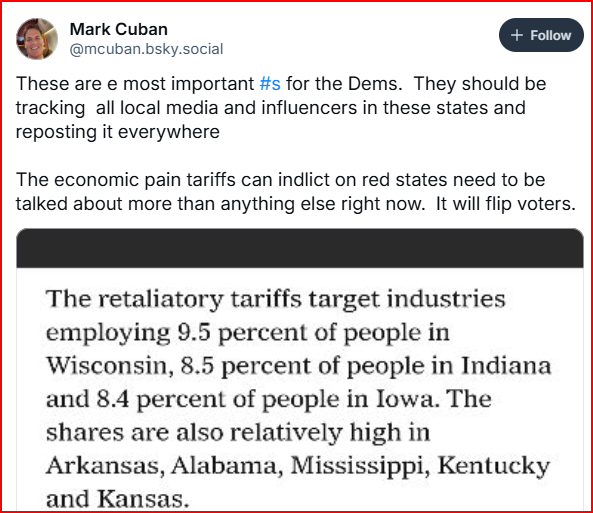Visit the @mcuban.bsky.social handle link
The image size is (593, 513).
pos(146,49)
